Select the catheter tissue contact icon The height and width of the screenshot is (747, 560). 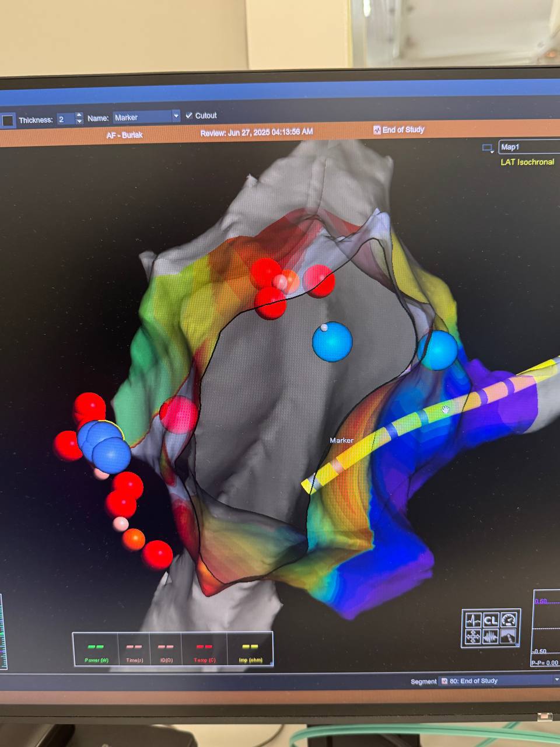click(509, 637)
